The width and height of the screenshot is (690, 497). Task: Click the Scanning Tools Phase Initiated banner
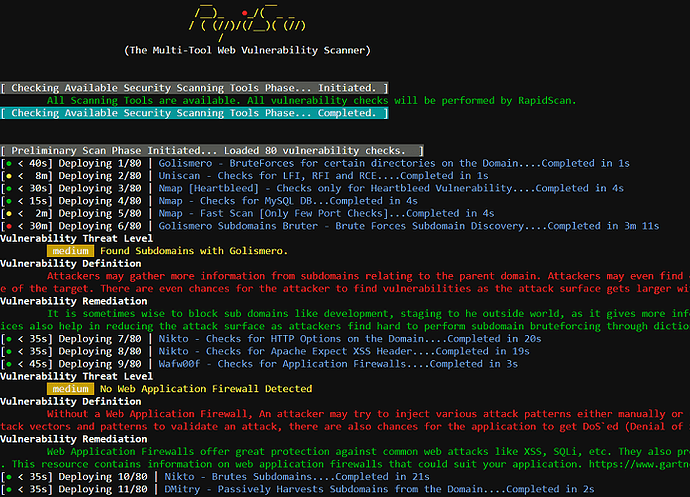194,88
